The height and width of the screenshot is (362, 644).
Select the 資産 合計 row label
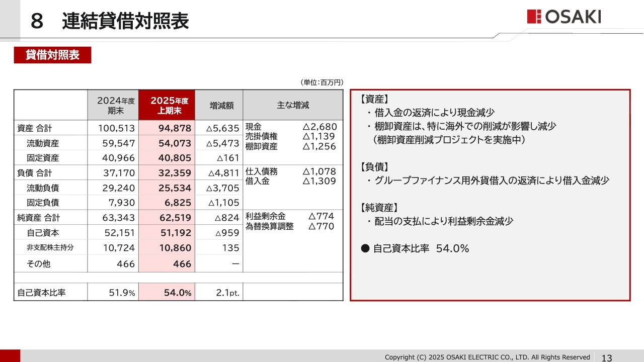(38, 128)
